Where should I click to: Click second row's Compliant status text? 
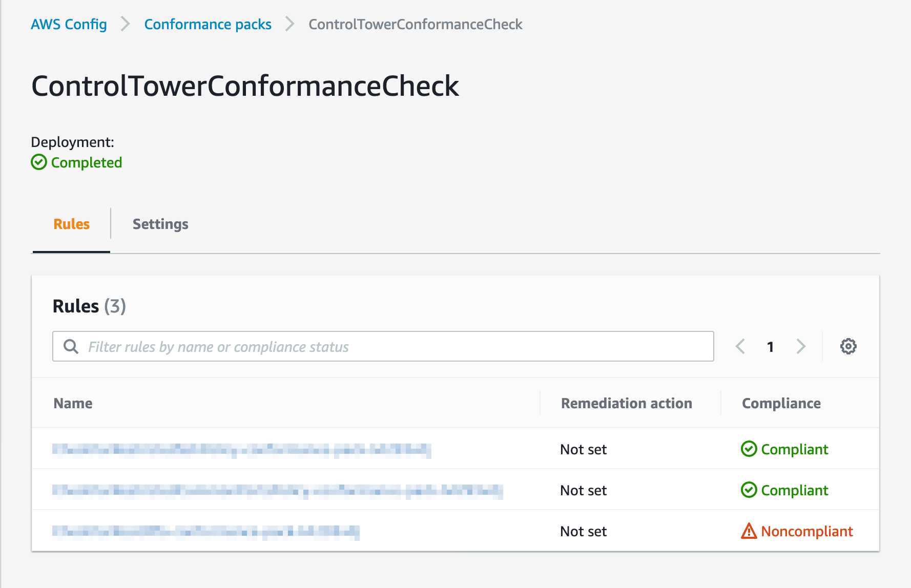click(x=795, y=490)
